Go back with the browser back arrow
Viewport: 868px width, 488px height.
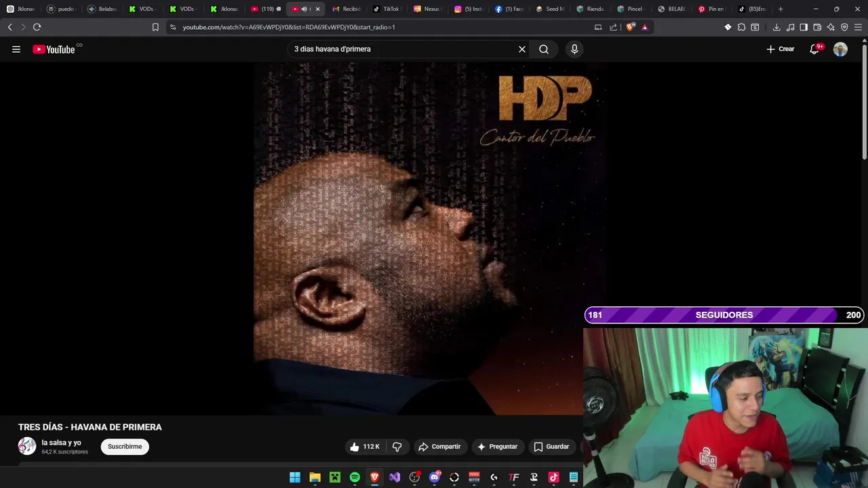[x=9, y=27]
